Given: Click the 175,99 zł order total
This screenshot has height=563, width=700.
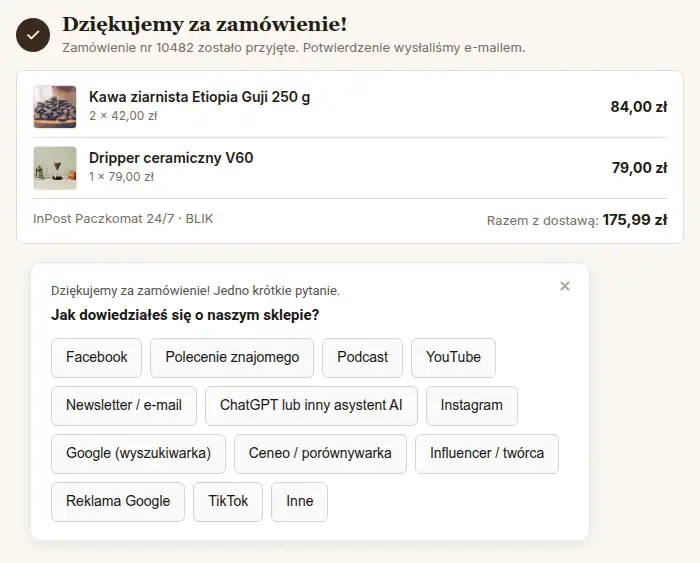Looking at the screenshot, I should (635, 220).
